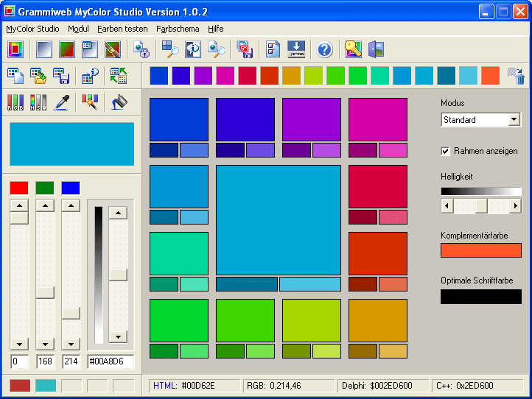Select the magenta swatch in top palette row
This screenshot has height=399, width=532.
225,76
